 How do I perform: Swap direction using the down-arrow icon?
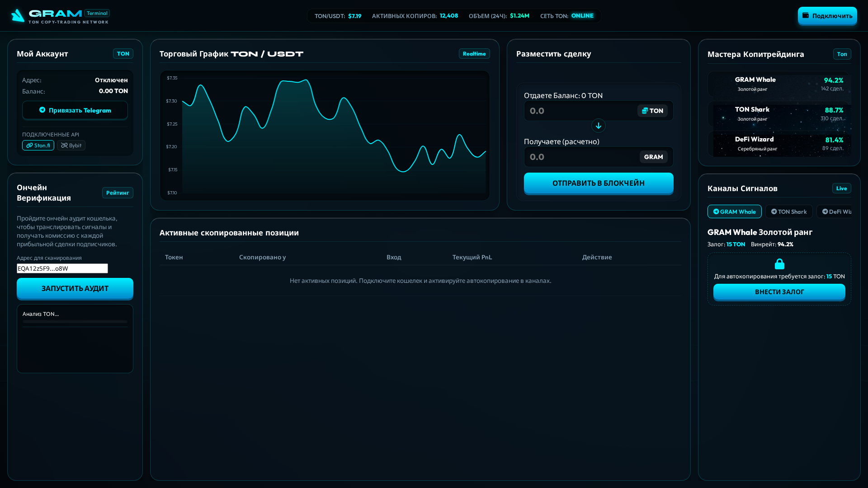pos(599,126)
